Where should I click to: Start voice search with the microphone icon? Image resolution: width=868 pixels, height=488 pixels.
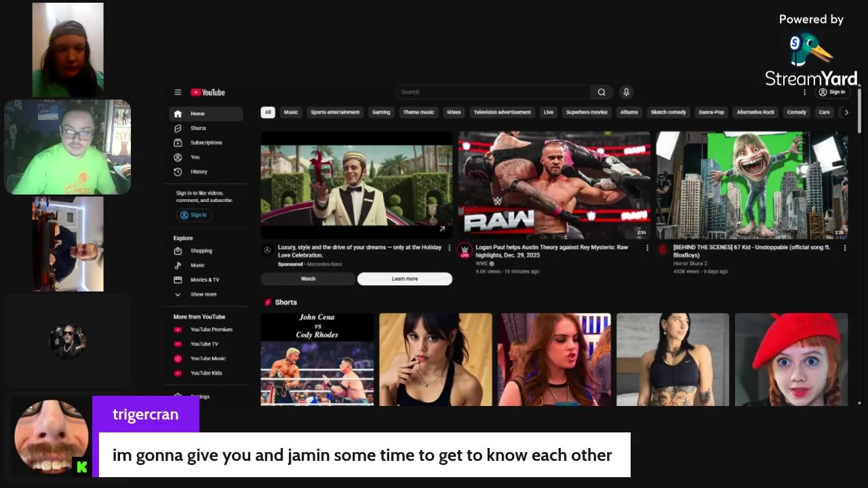(626, 92)
